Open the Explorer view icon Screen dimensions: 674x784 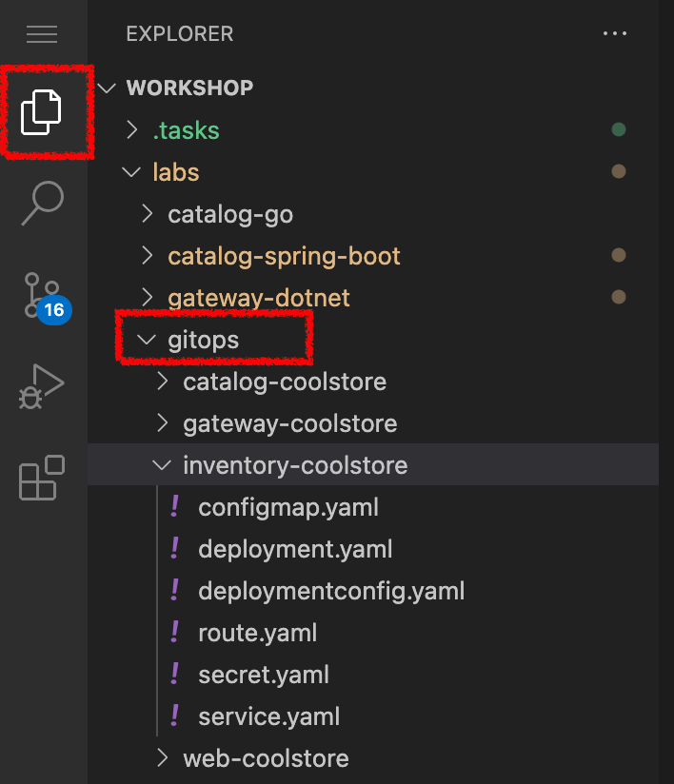42,112
